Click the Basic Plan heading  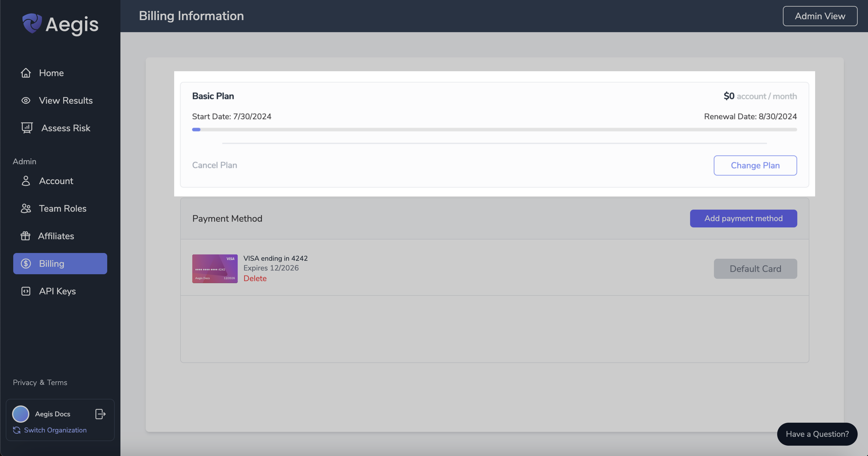tap(213, 96)
